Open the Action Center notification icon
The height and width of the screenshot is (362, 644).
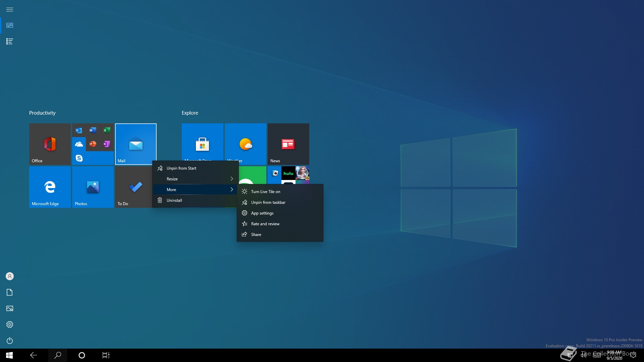point(633,355)
